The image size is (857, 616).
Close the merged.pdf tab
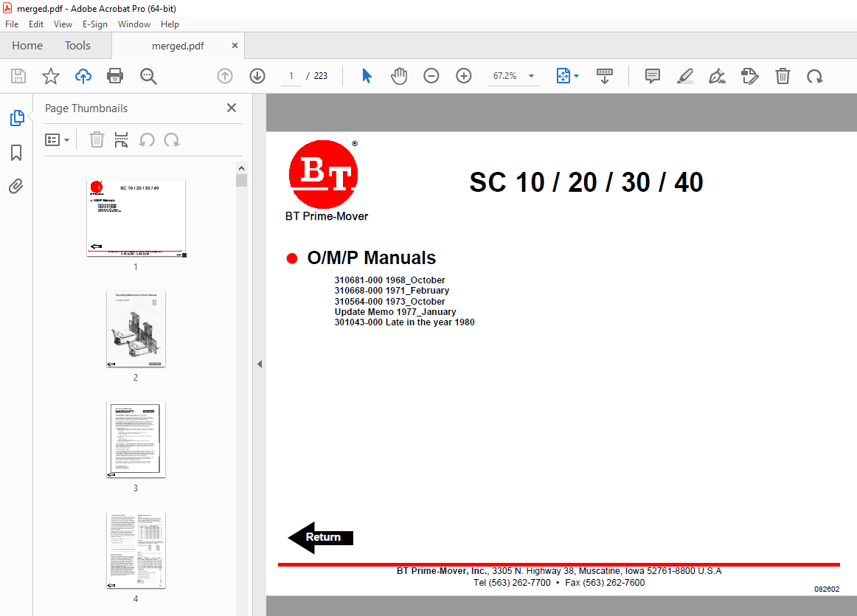[235, 45]
